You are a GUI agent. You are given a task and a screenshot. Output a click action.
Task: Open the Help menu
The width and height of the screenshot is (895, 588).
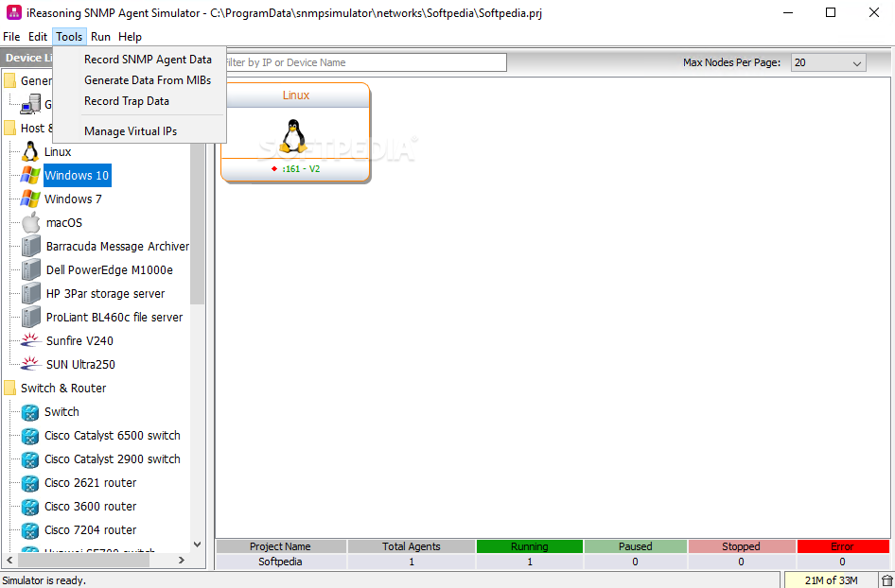(131, 37)
